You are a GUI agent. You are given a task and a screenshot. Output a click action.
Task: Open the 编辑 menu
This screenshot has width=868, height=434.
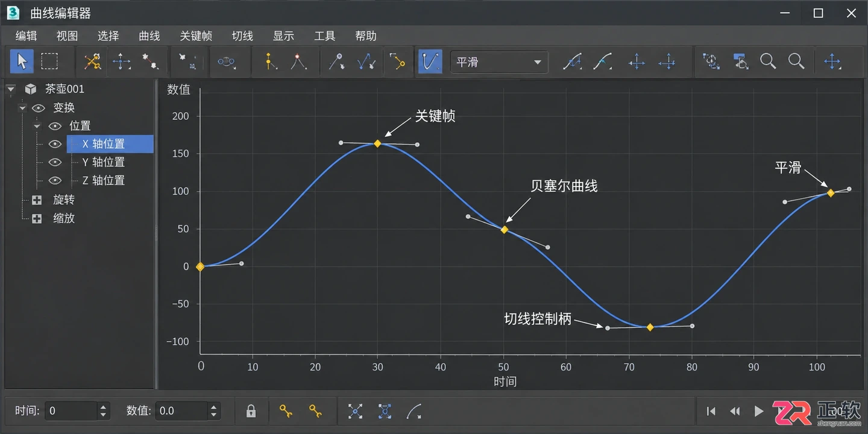[26, 36]
